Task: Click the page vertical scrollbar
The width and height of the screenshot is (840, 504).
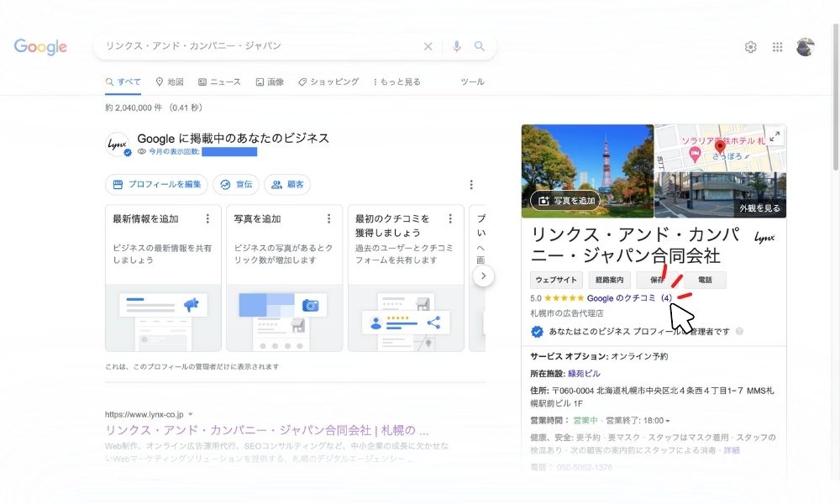Action: pyautogui.click(x=836, y=97)
